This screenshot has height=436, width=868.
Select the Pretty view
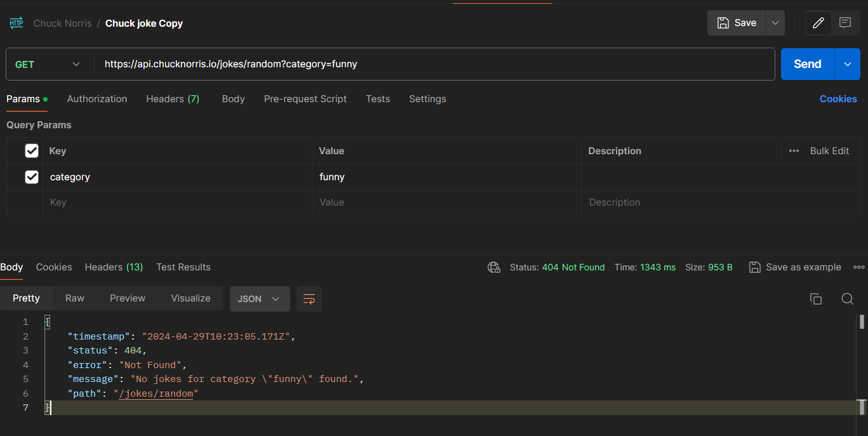26,298
